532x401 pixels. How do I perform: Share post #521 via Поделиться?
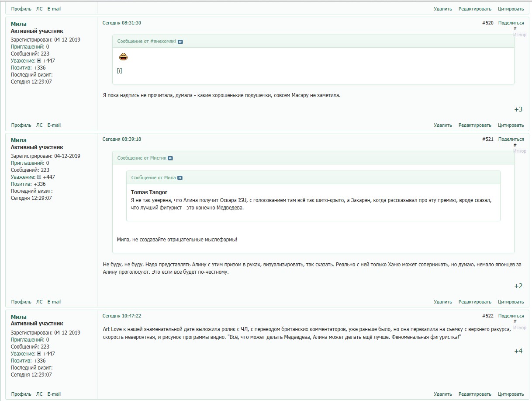click(x=511, y=139)
